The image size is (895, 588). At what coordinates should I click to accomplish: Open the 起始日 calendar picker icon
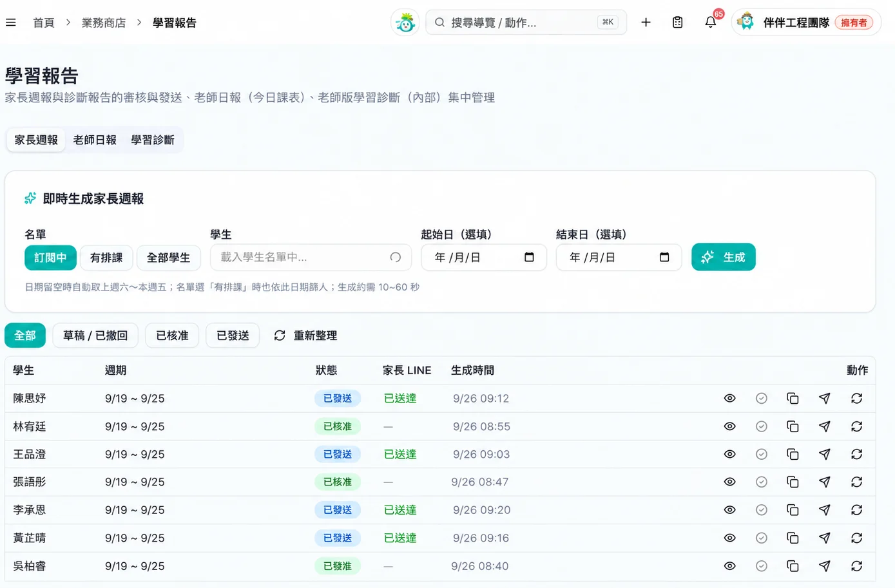coord(529,258)
